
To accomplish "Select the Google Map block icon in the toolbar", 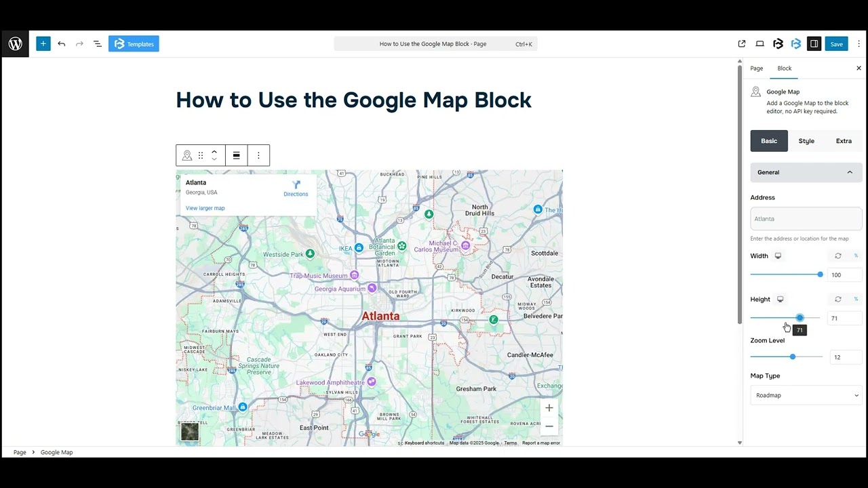I will click(187, 155).
